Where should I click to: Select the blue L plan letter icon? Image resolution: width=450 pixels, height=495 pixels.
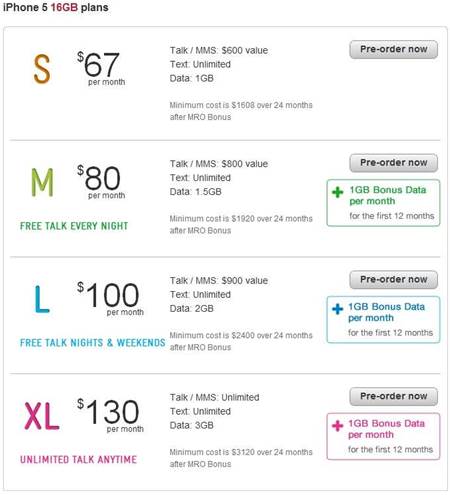(42, 299)
